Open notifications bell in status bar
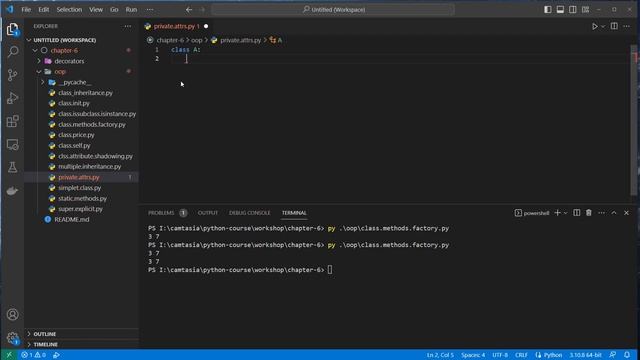640x360 pixels. pos(627,355)
